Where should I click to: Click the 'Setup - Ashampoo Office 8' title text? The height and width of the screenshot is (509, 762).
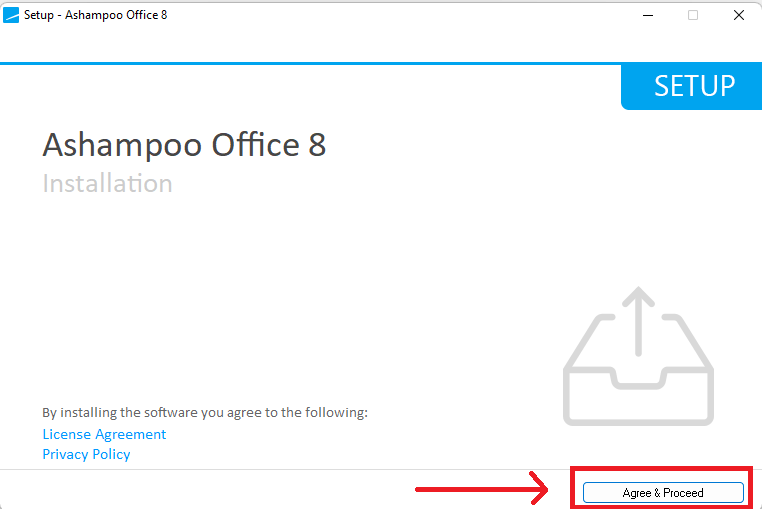pos(95,15)
